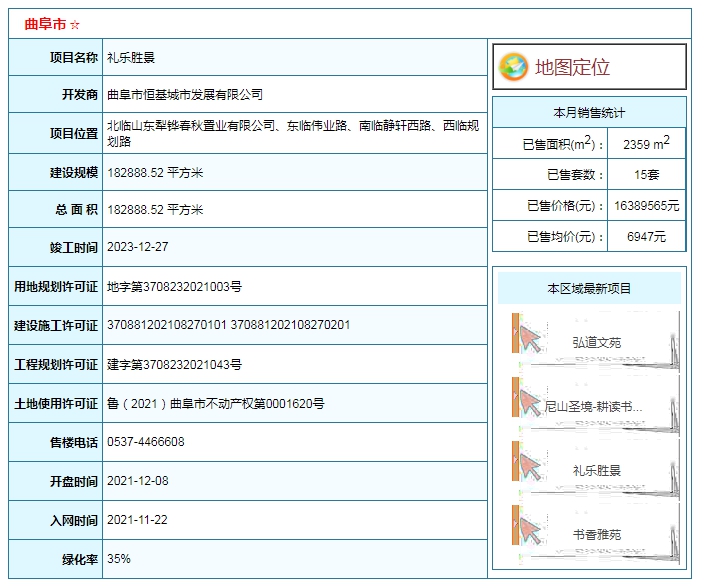Select the 开发商 row label
Image resolution: width=704 pixels, height=588 pixels.
(x=80, y=95)
